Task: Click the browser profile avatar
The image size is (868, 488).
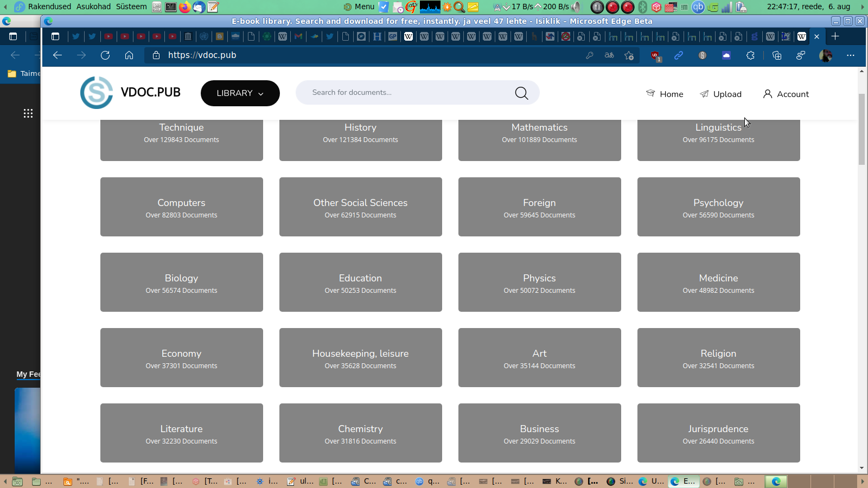Action: point(826,55)
